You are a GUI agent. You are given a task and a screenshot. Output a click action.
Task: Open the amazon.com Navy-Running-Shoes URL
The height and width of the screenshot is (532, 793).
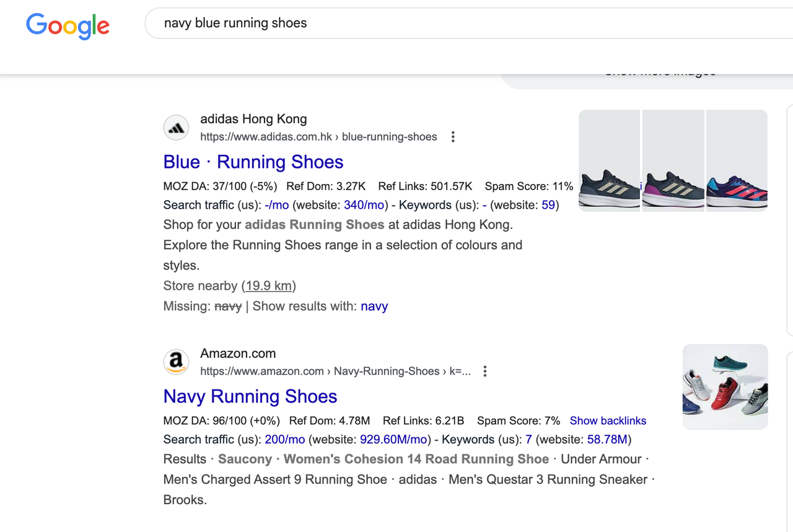coord(335,372)
